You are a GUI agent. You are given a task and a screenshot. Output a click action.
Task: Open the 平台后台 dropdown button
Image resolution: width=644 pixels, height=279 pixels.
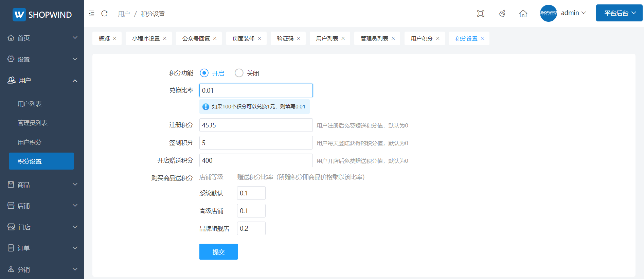click(x=619, y=13)
